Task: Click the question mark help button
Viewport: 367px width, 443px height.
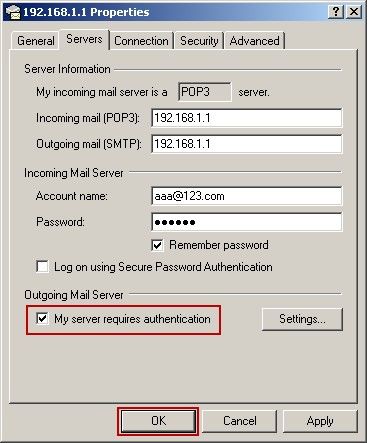Action: (336, 12)
